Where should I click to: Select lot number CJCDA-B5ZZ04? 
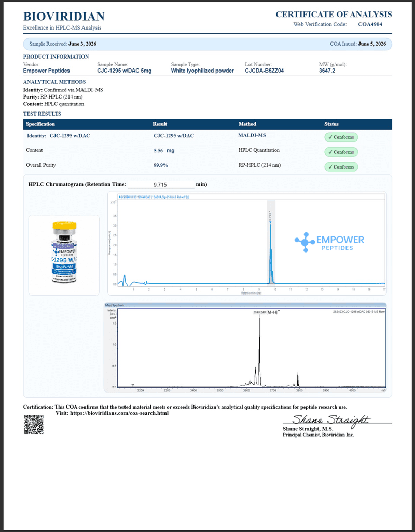[x=265, y=71]
